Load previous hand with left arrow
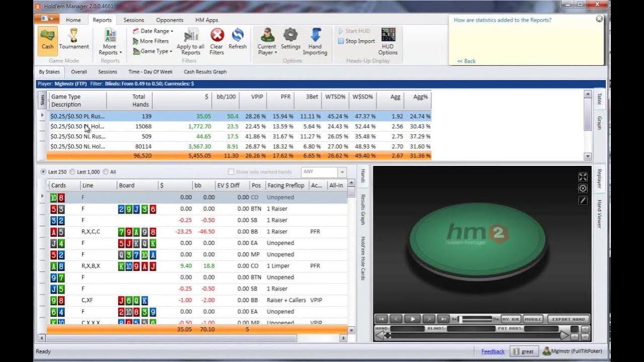 tap(380, 335)
